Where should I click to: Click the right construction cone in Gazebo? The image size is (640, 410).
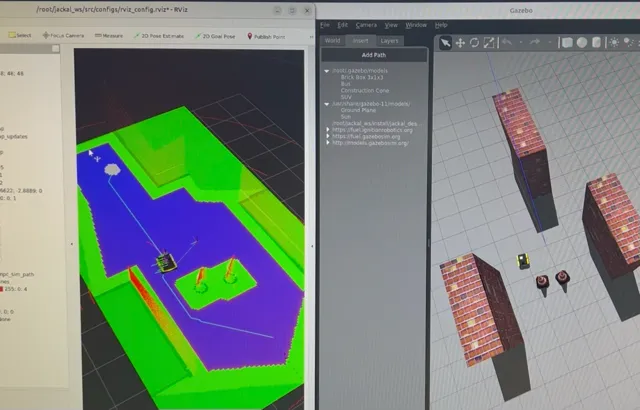pyautogui.click(x=562, y=278)
